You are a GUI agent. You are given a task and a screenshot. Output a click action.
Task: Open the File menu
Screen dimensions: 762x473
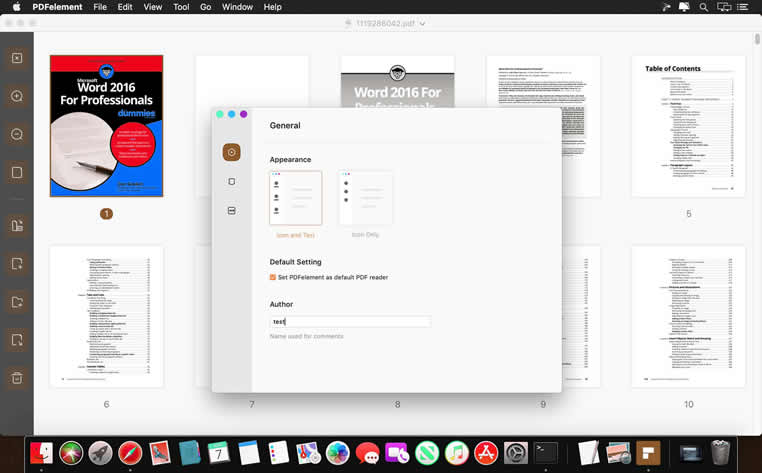click(x=100, y=7)
